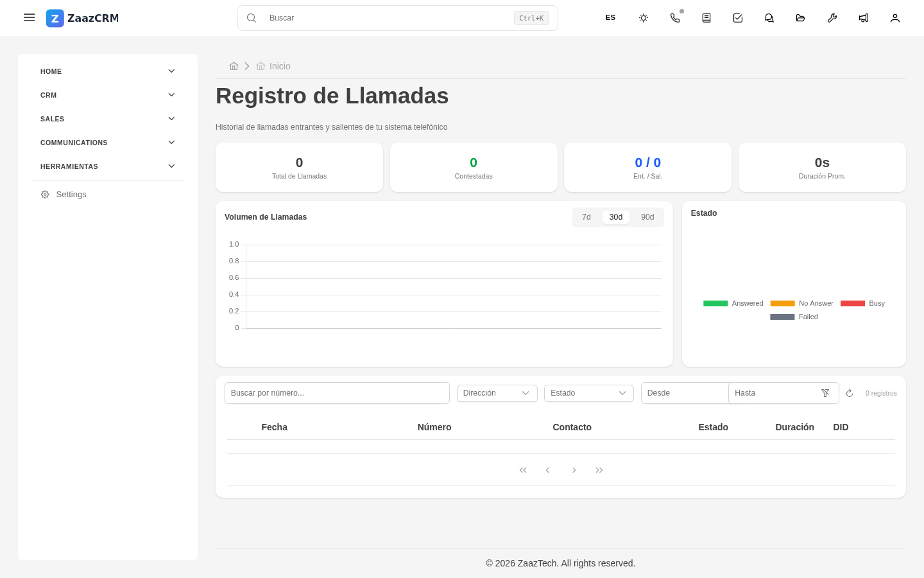This screenshot has width=924, height=578.
Task: Open the folder files icon
Action: click(x=801, y=18)
